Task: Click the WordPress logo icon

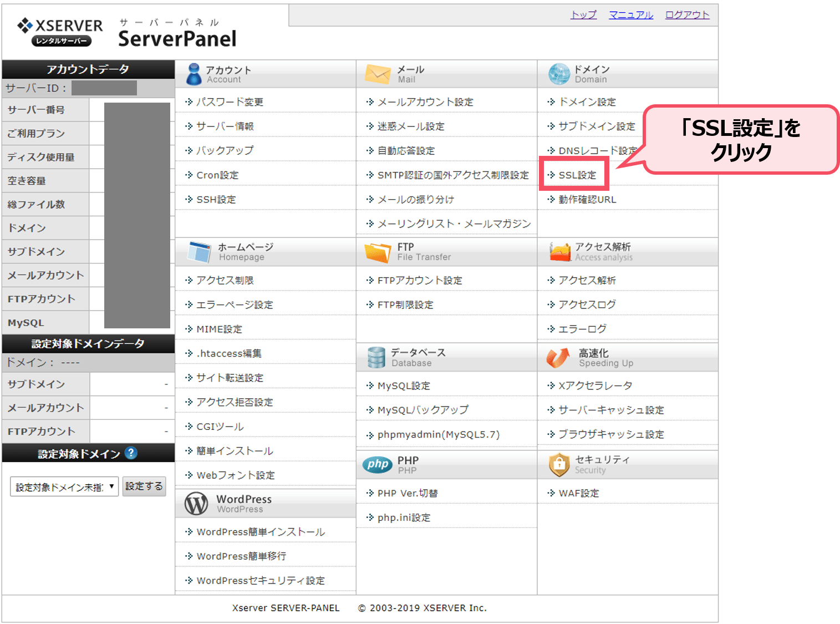Action: (196, 504)
